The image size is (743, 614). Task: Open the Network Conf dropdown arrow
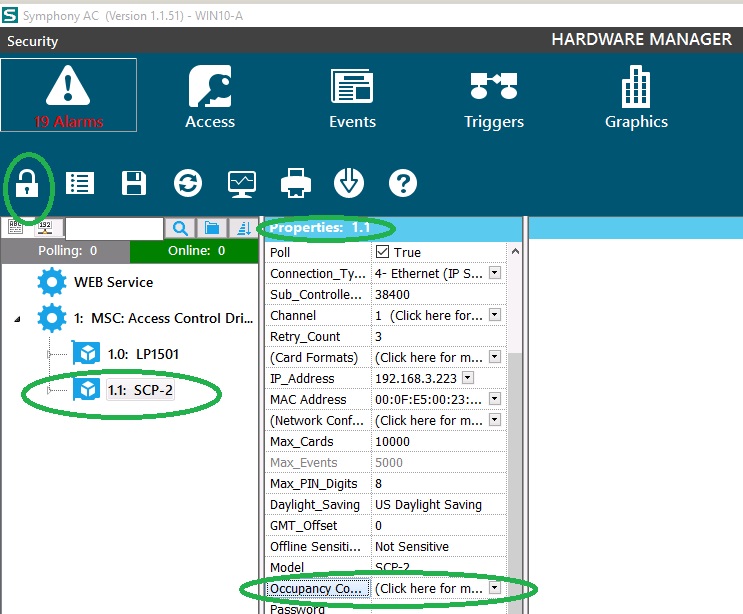pyautogui.click(x=495, y=419)
